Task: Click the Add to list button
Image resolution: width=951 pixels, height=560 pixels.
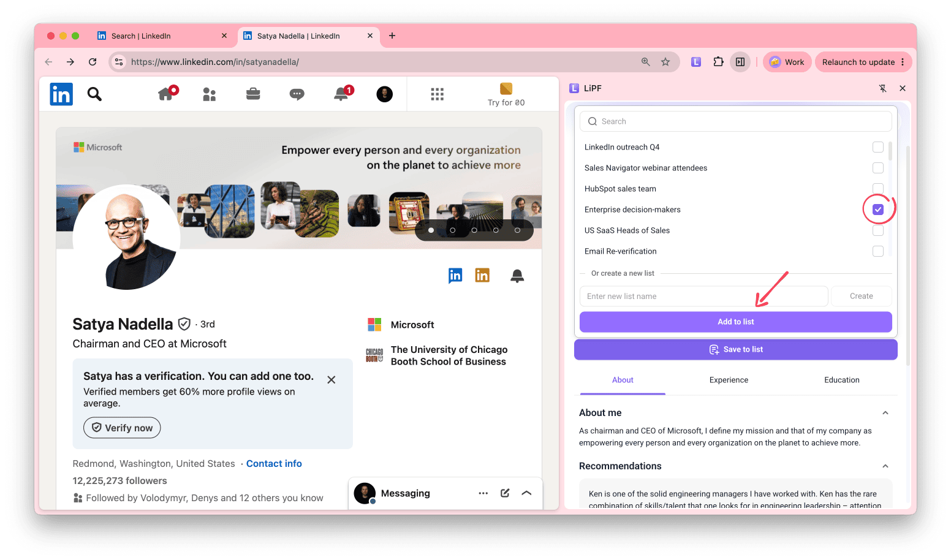Action: pos(736,322)
